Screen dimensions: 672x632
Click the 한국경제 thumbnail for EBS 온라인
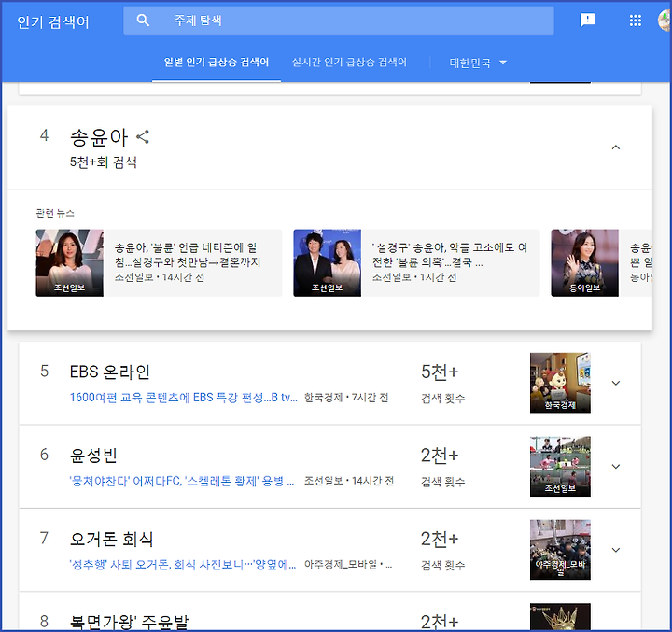point(560,383)
